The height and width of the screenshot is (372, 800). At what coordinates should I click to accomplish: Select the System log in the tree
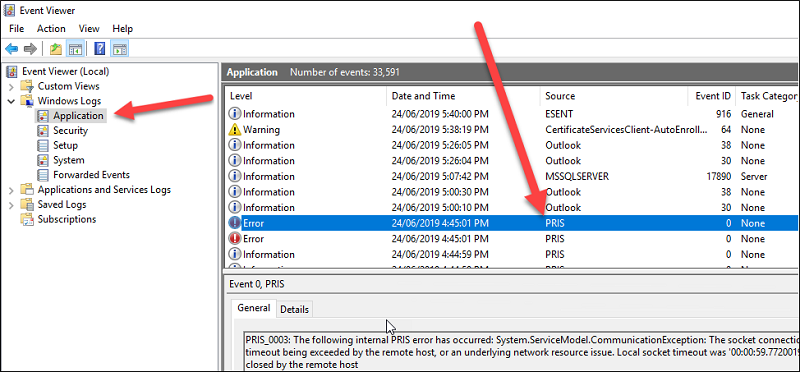[68, 160]
